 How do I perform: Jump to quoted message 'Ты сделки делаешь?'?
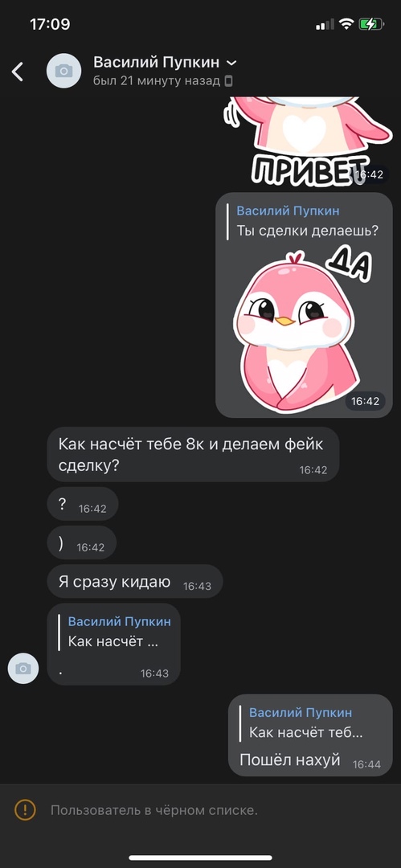pos(304,222)
